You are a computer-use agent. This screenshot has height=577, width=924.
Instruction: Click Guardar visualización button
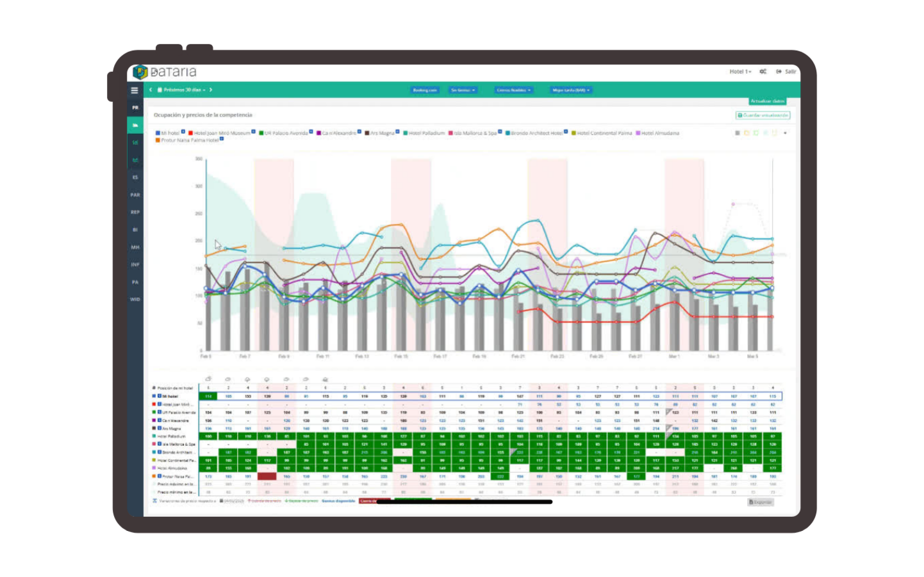pos(763,115)
